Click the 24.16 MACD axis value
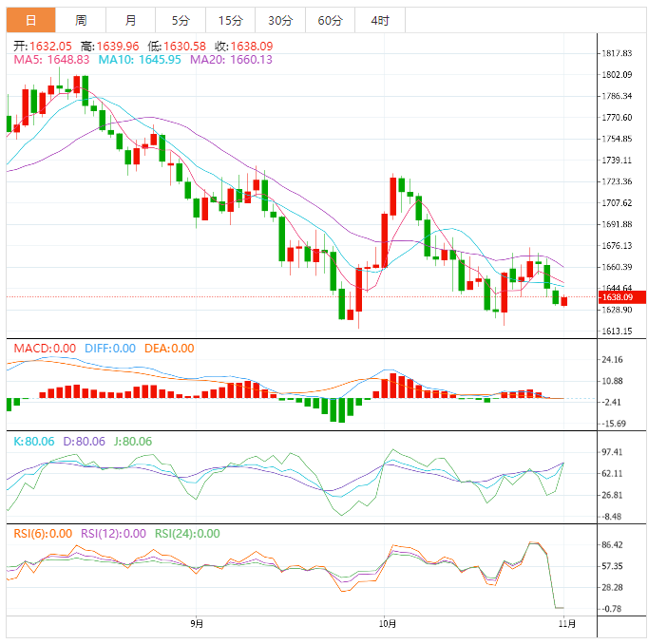648x644 pixels. (612, 359)
